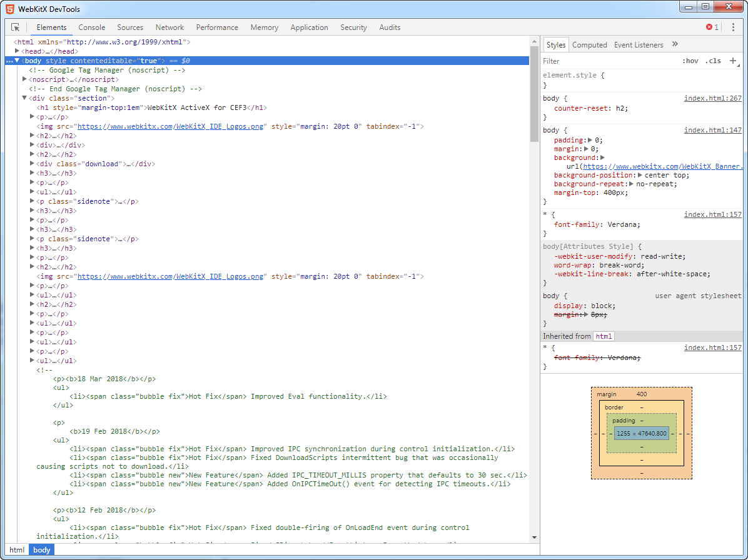Select the Audits tab
This screenshot has height=560, width=748.
tap(390, 27)
